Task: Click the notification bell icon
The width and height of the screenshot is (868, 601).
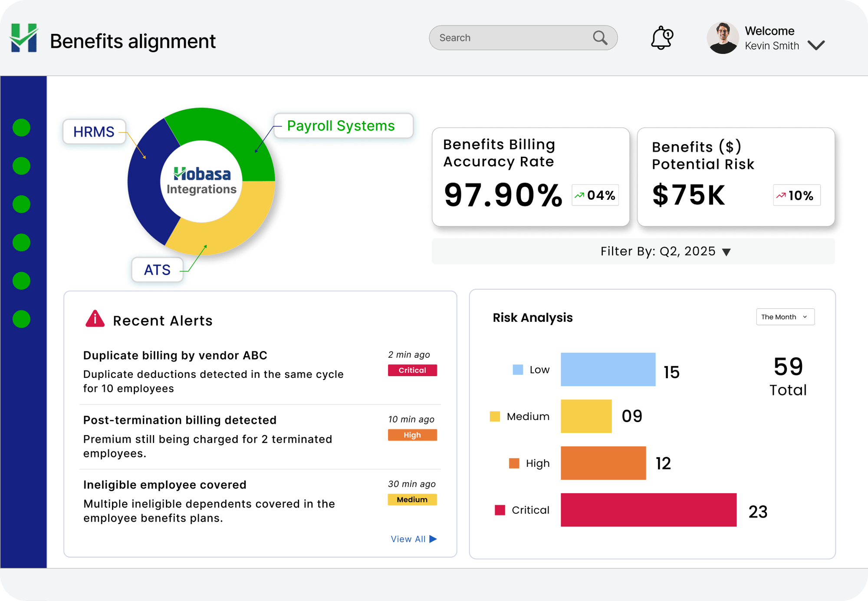Action: pos(661,38)
